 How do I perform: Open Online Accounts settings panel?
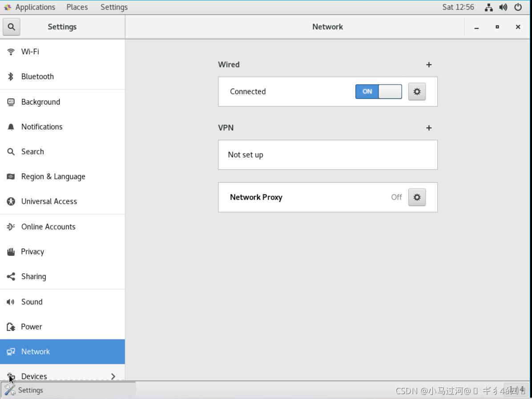tap(48, 227)
